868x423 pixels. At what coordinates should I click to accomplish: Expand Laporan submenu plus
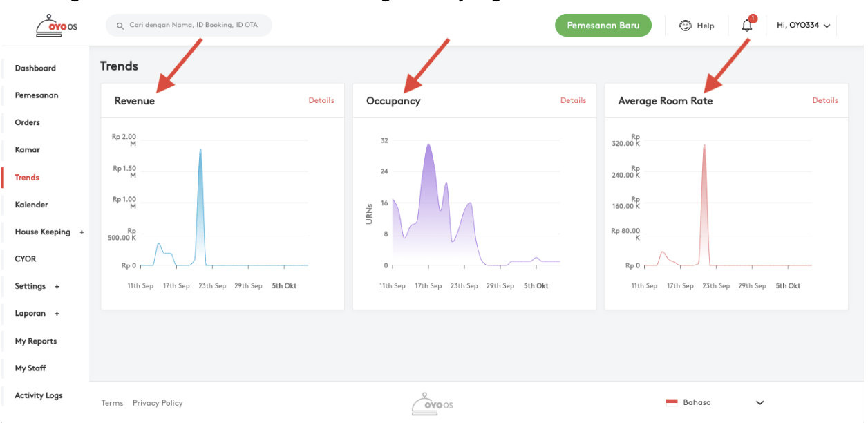coord(57,314)
